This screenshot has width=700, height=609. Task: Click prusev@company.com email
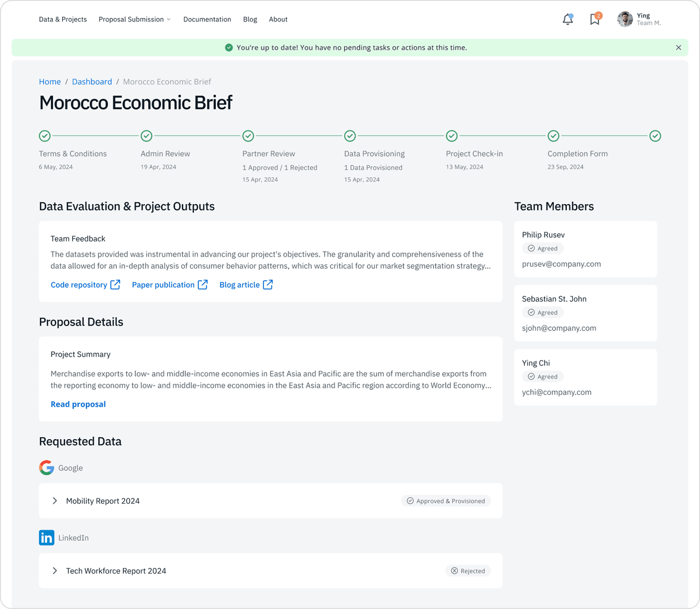(x=561, y=264)
